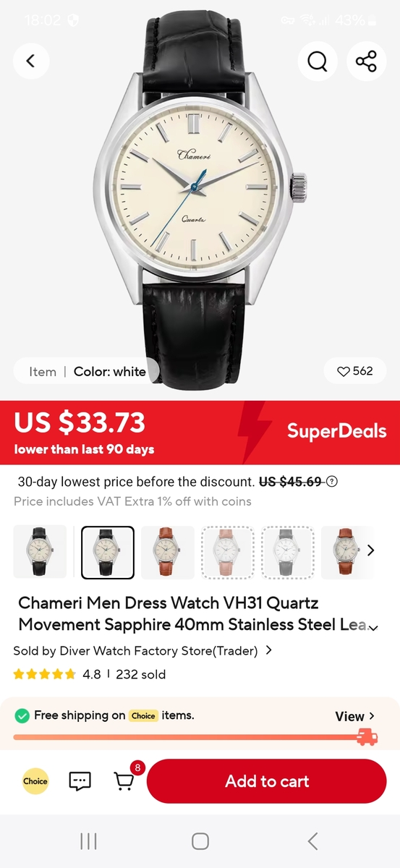Tap the price info question-mark icon

(x=332, y=482)
